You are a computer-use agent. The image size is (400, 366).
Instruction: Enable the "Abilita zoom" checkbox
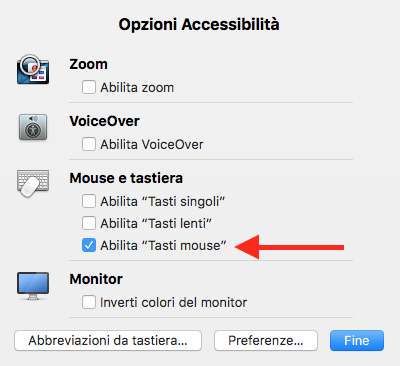(89, 87)
